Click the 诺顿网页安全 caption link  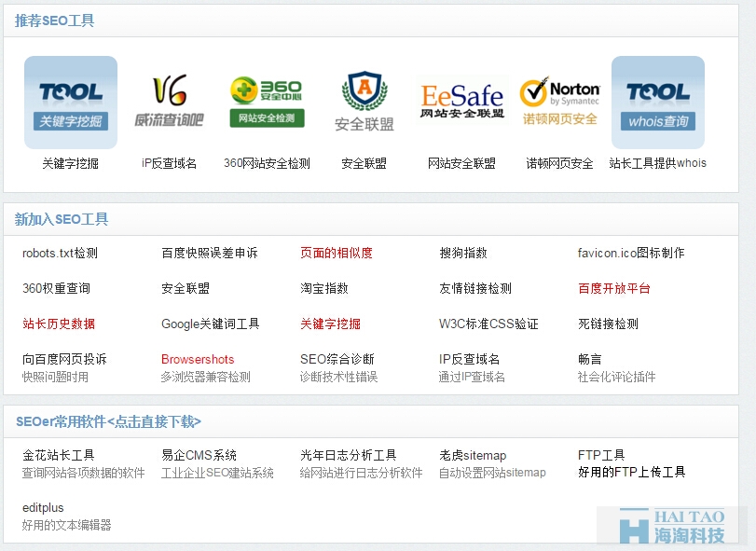(559, 163)
